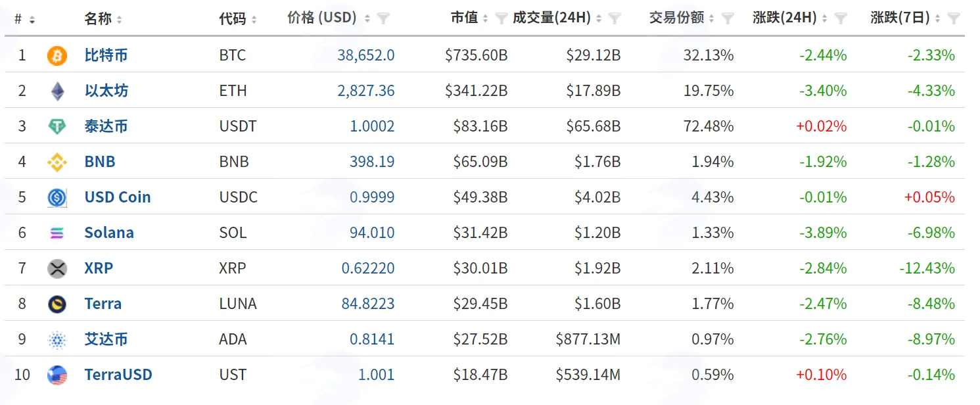980x405 pixels.
Task: Click the 代码 column header
Action: coord(232,19)
